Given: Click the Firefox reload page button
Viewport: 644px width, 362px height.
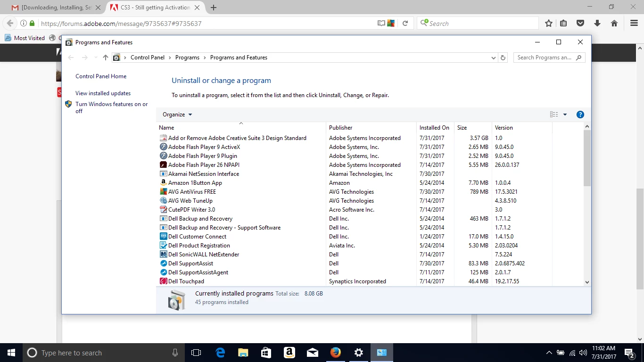Looking at the screenshot, I should tap(405, 23).
